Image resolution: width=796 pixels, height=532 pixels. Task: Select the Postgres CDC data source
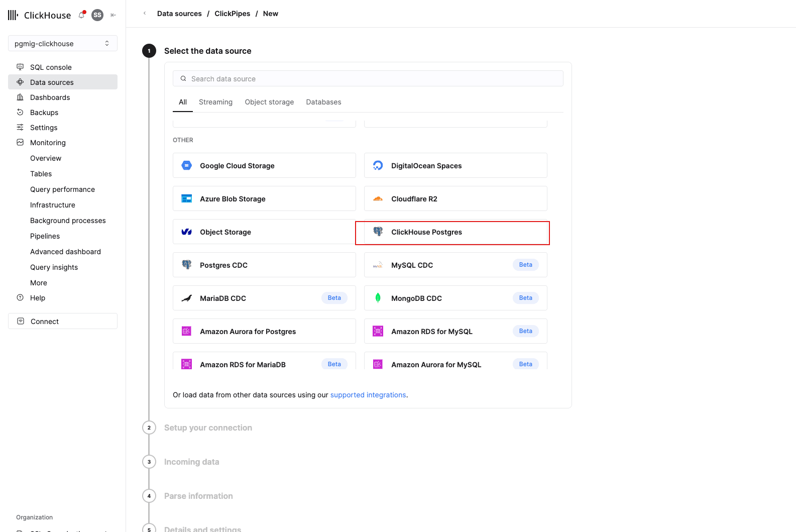[x=264, y=265]
